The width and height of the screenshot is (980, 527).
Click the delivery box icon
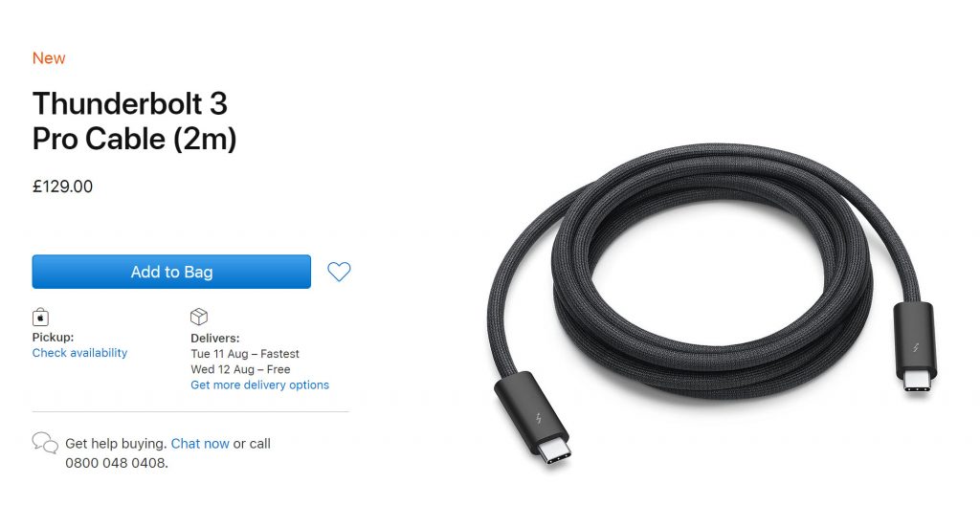[x=199, y=317]
